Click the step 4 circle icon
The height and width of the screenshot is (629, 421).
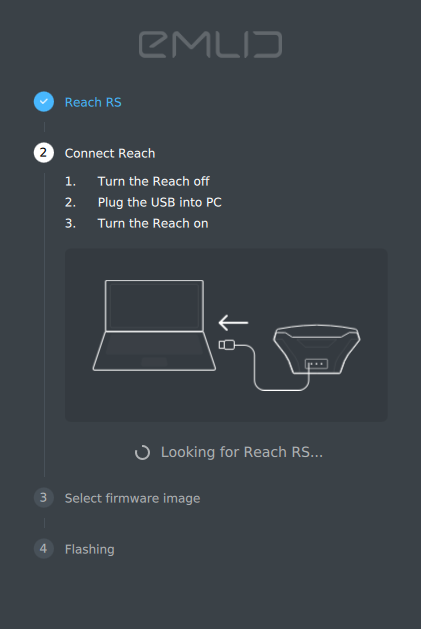[x=44, y=549]
